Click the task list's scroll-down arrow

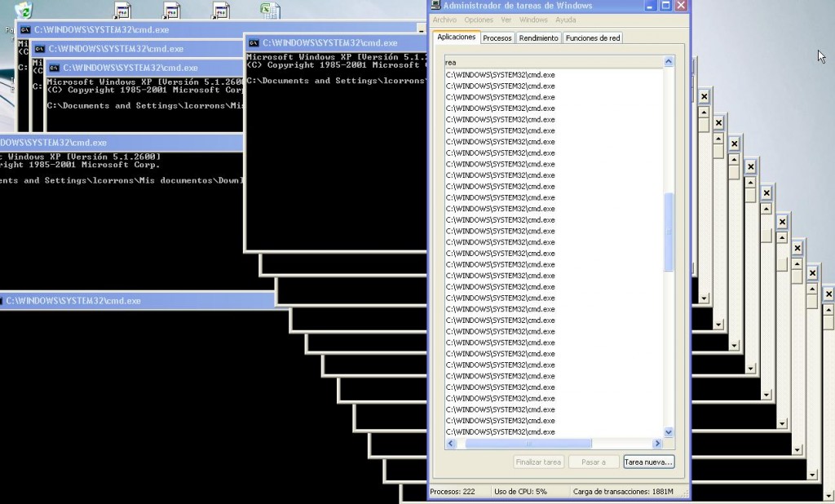tap(669, 432)
